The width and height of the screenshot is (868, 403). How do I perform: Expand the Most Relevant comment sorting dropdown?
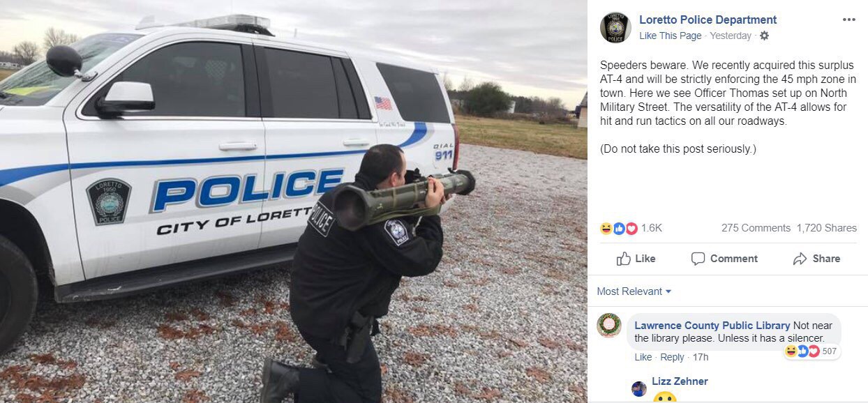click(634, 291)
